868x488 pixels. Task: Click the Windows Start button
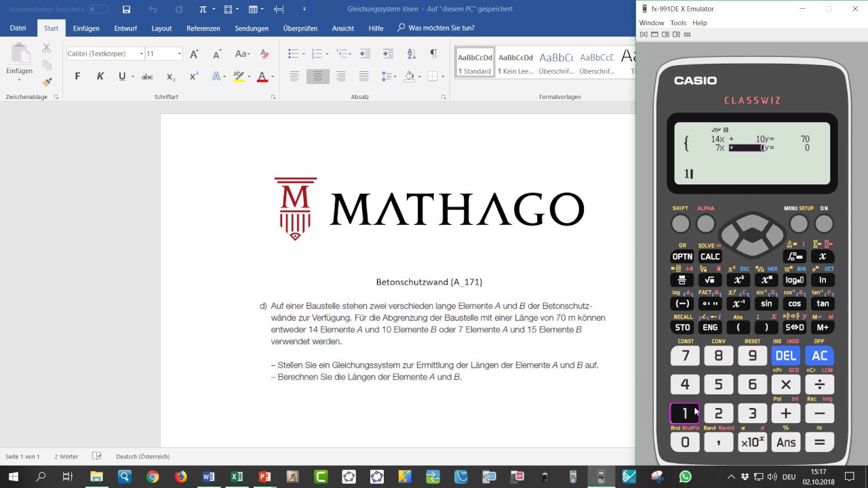(x=13, y=476)
